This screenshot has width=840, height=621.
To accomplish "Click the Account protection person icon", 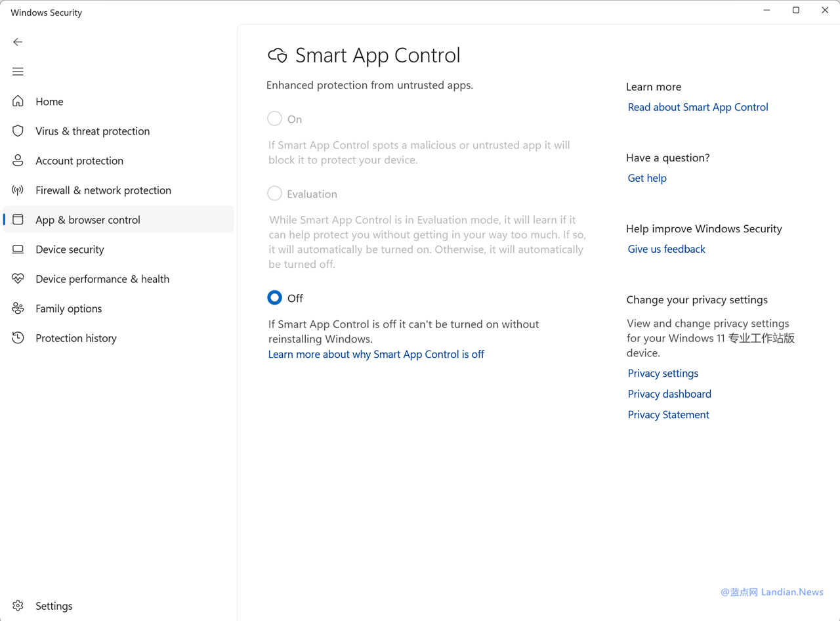I will tap(18, 160).
